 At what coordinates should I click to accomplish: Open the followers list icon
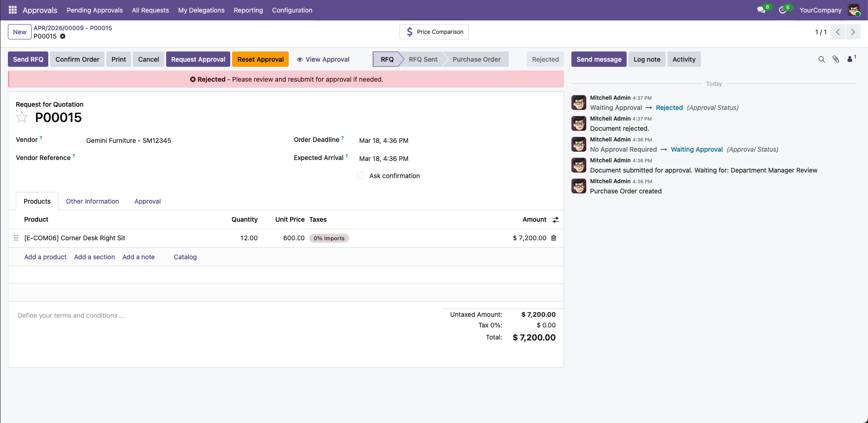tap(850, 59)
